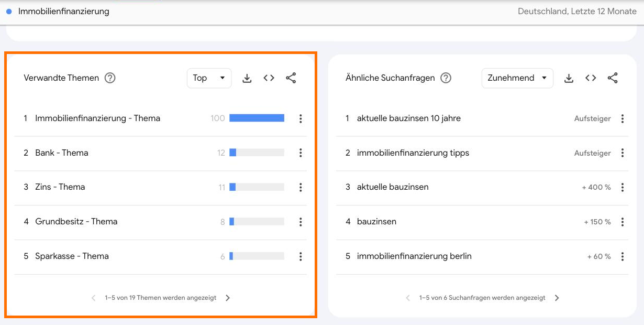Go to next page of Themen
The height and width of the screenshot is (325, 644).
[228, 298]
